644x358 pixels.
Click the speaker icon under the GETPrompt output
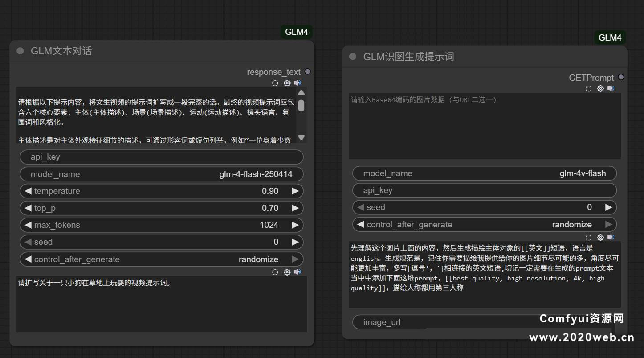611,89
